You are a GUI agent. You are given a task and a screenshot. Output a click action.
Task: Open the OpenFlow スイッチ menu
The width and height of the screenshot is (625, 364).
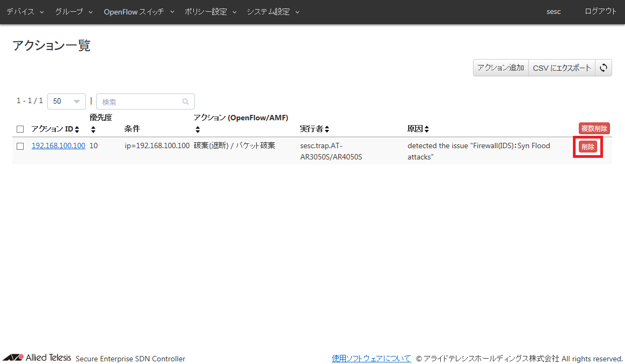click(x=139, y=12)
